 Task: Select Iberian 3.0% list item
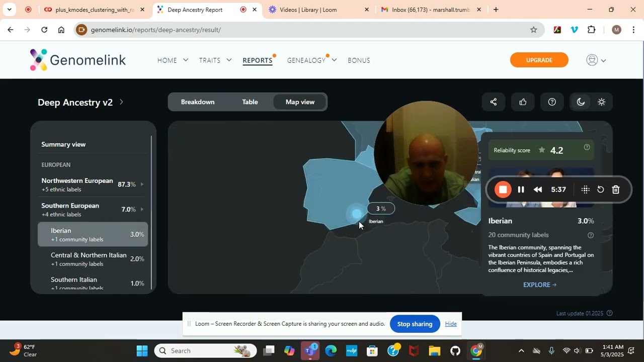point(93,234)
